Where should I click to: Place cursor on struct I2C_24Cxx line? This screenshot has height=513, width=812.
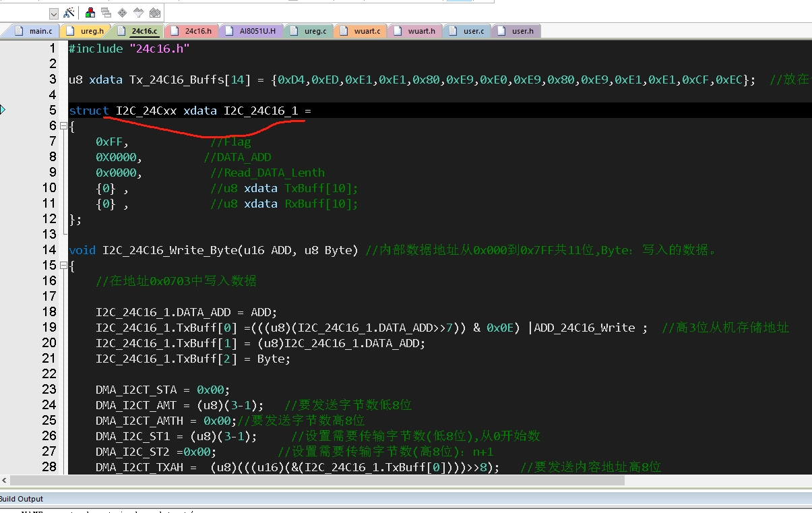pos(190,111)
